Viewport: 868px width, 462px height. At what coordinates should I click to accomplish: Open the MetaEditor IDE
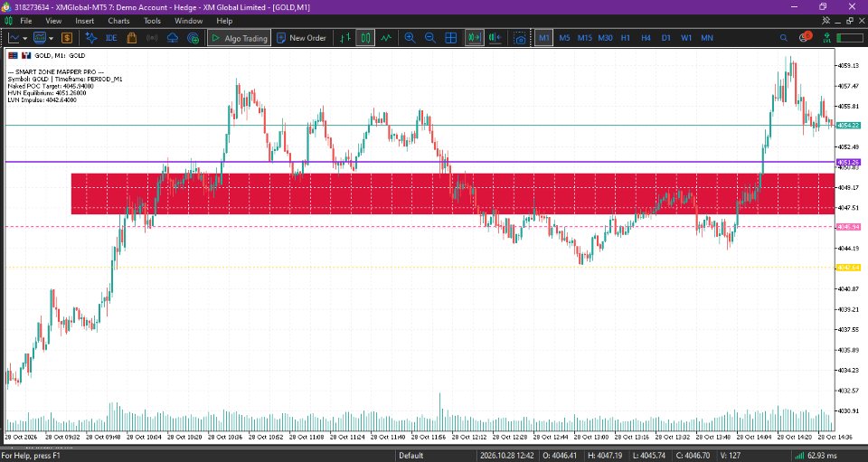[x=111, y=38]
